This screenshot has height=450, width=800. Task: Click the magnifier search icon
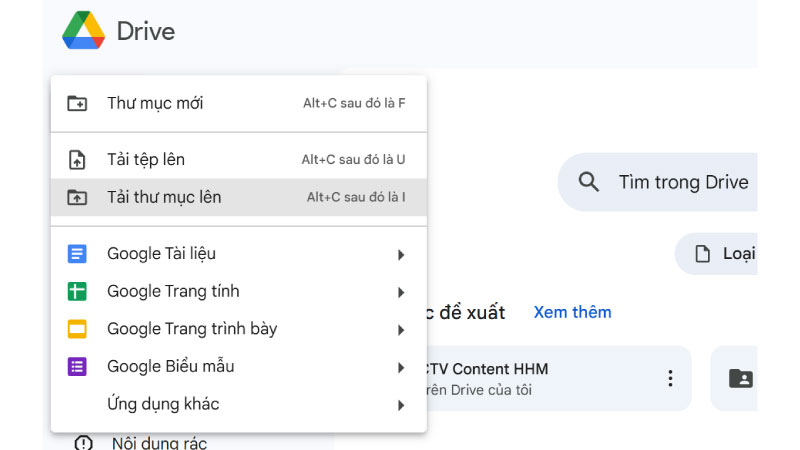pyautogui.click(x=588, y=182)
